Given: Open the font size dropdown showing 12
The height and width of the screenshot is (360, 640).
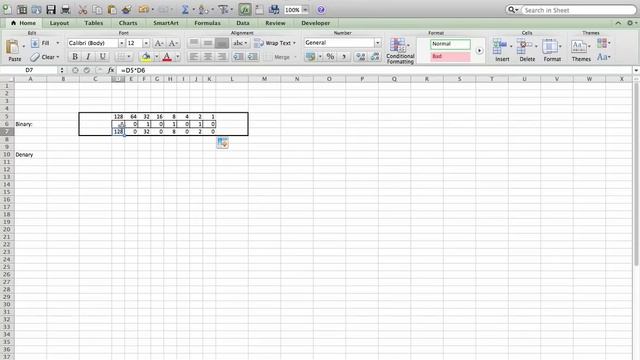Looking at the screenshot, I should pos(146,43).
